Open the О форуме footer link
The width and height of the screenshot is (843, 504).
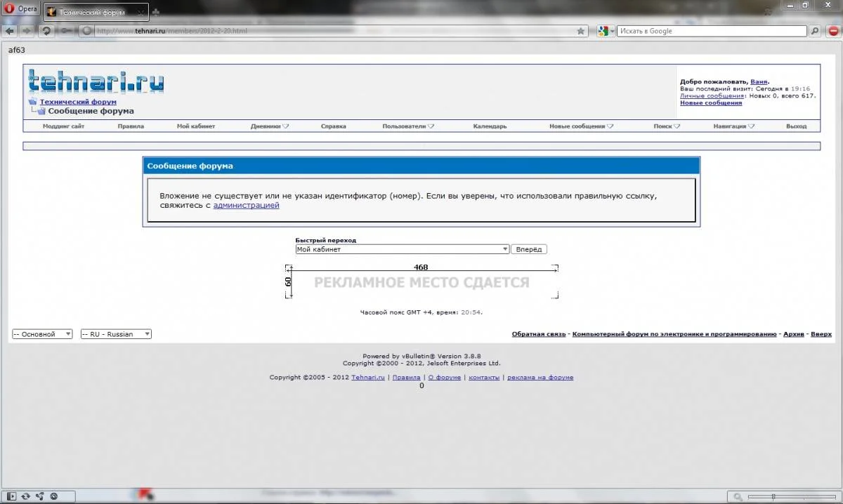click(x=445, y=378)
